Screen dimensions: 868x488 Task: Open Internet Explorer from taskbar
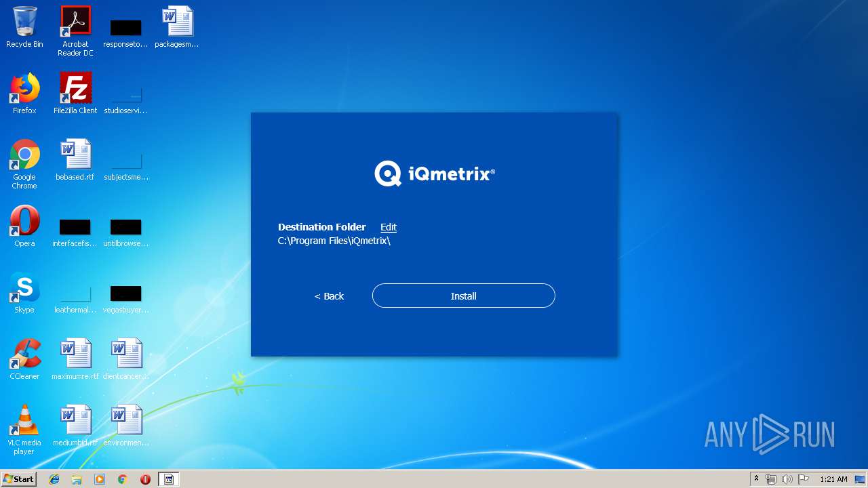coord(54,479)
